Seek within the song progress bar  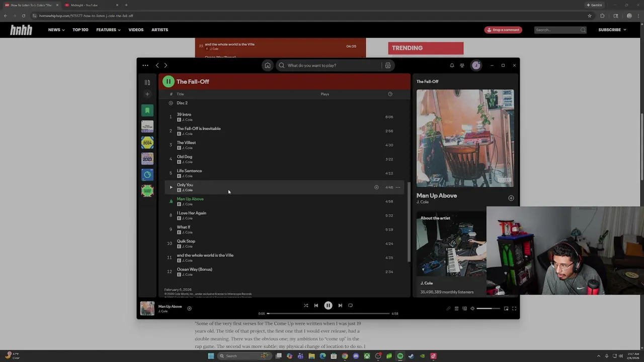[329, 313]
